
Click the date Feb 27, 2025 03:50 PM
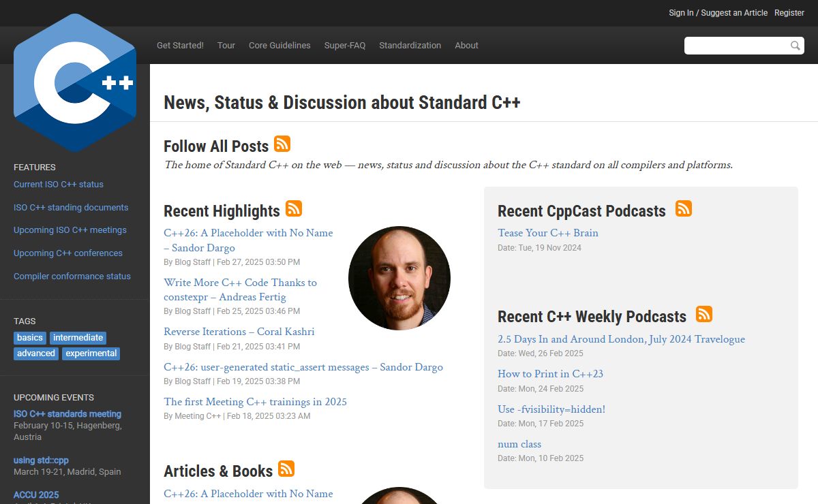tap(258, 262)
